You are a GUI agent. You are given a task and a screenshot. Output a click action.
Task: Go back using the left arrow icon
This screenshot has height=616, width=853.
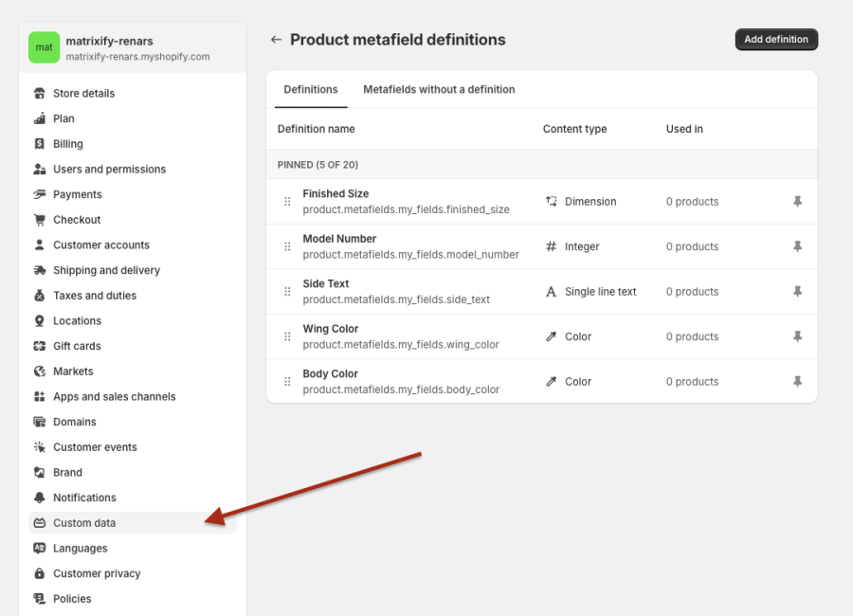tap(276, 39)
